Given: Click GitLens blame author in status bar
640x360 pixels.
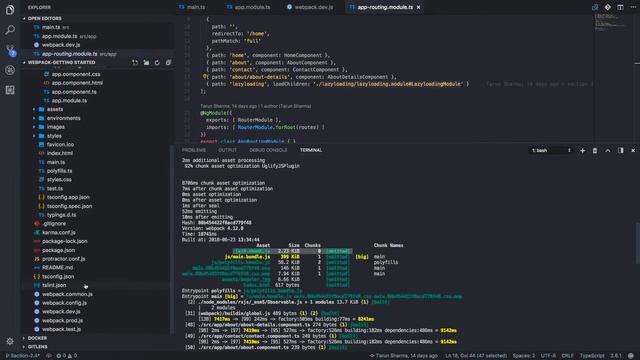Looking at the screenshot, I should click(403, 356).
